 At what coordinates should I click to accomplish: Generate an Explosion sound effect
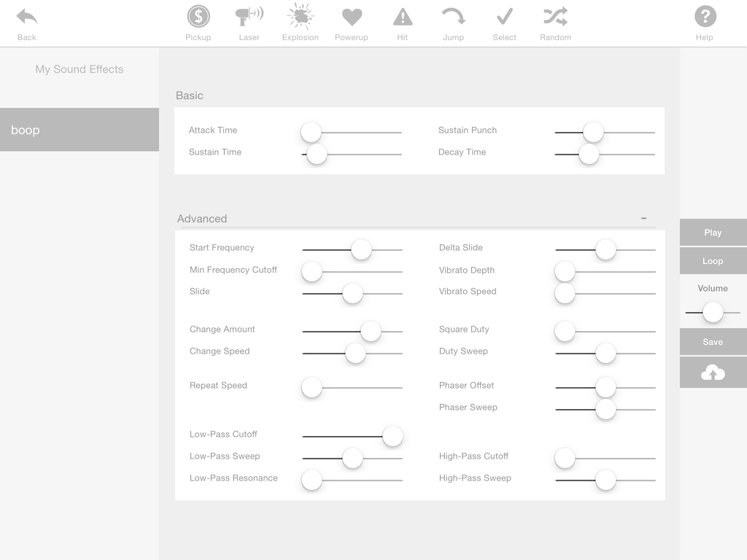(x=300, y=16)
